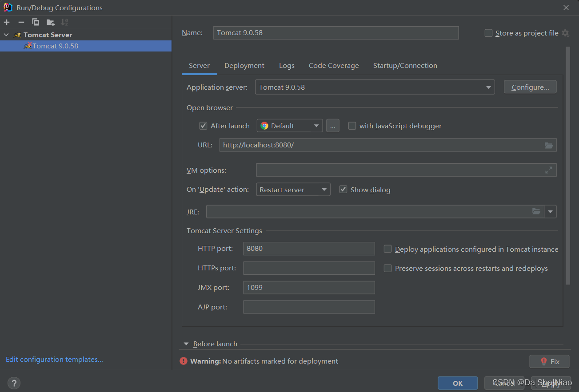This screenshot has width=579, height=392.
Task: Click the Name input field
Action: [x=336, y=33]
